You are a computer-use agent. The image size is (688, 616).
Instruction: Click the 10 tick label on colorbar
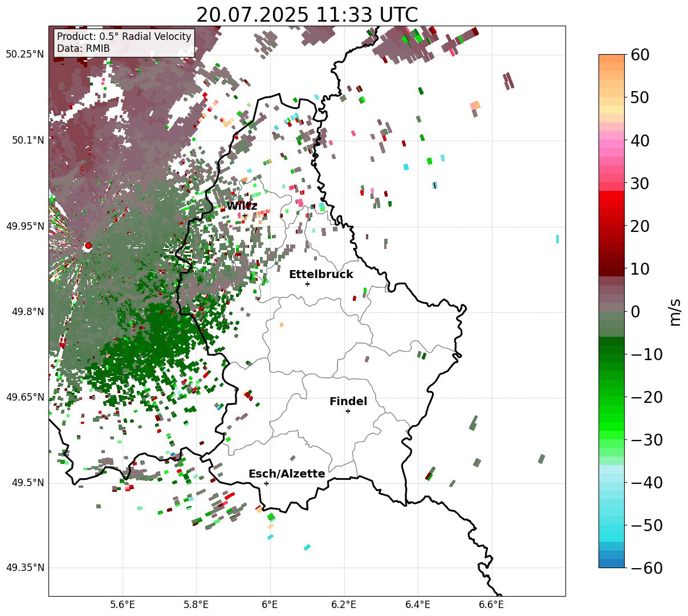[x=639, y=268]
